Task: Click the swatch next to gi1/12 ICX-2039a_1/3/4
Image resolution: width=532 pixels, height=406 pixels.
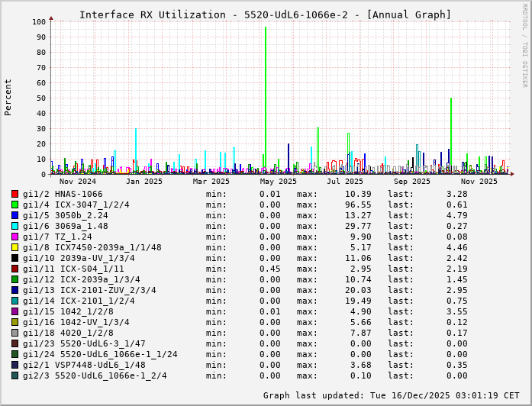Action: (15, 279)
